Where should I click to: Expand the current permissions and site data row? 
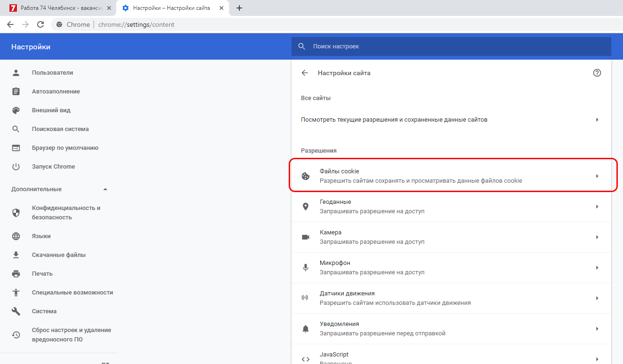(x=597, y=120)
